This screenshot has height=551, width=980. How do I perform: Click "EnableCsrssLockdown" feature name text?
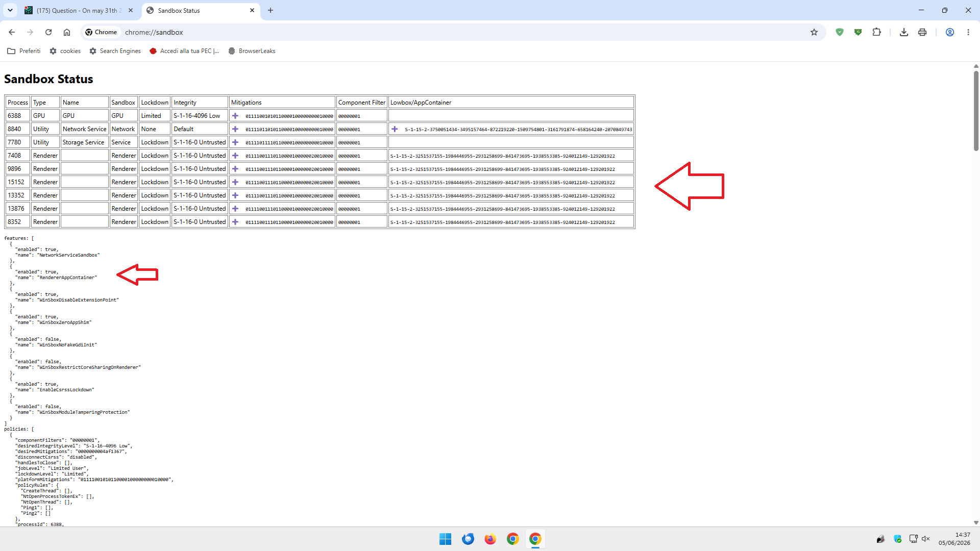tap(66, 390)
